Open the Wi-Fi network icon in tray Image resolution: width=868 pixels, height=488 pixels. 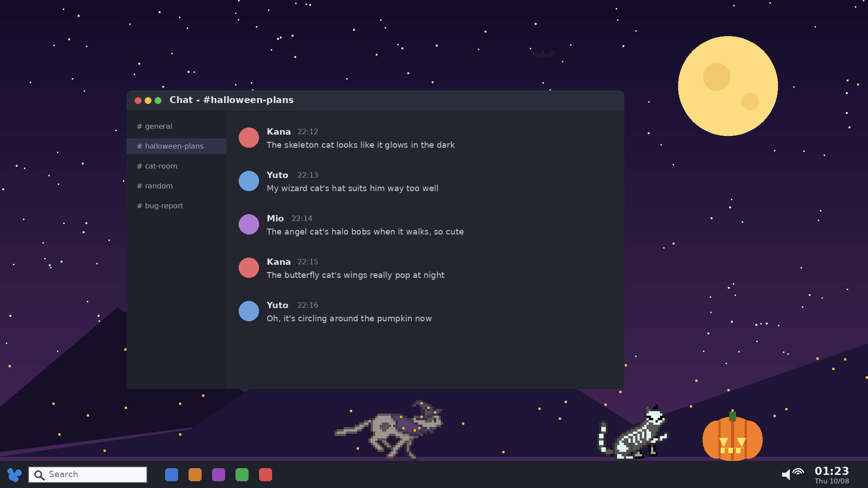click(798, 472)
